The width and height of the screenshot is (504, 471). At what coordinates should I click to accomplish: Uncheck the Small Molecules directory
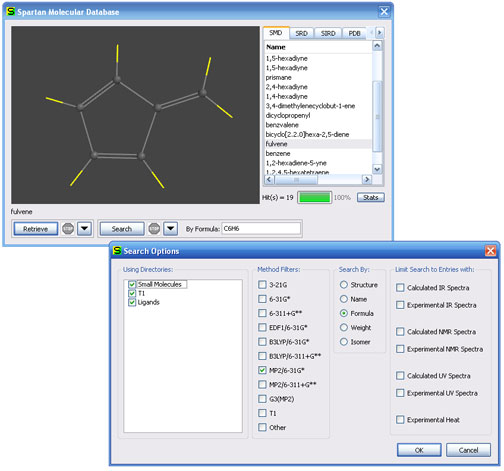point(132,284)
